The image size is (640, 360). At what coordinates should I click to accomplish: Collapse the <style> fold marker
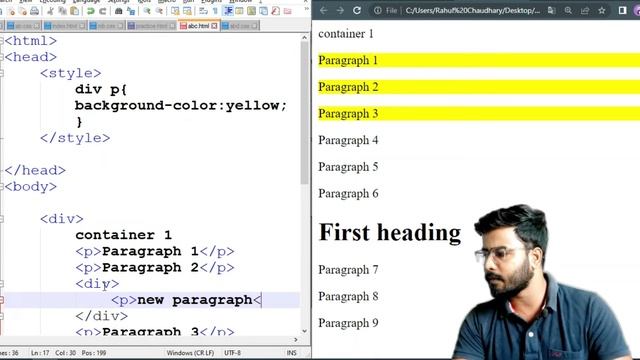pos(2,73)
